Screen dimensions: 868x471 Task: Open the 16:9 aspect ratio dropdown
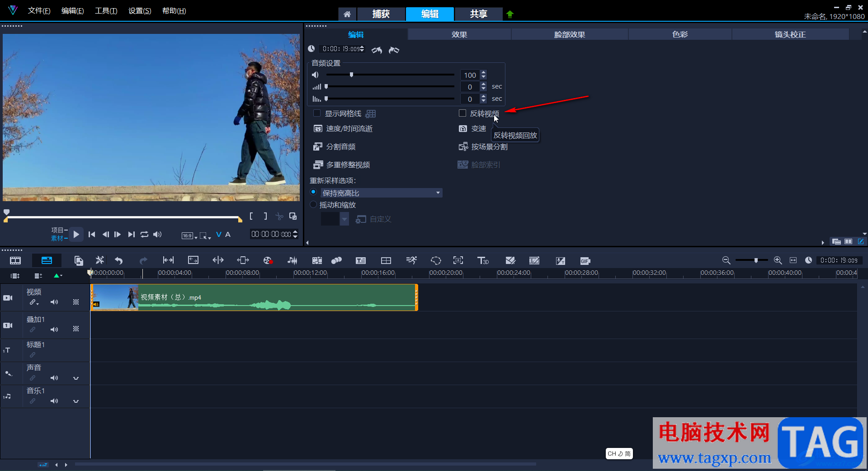tap(189, 235)
